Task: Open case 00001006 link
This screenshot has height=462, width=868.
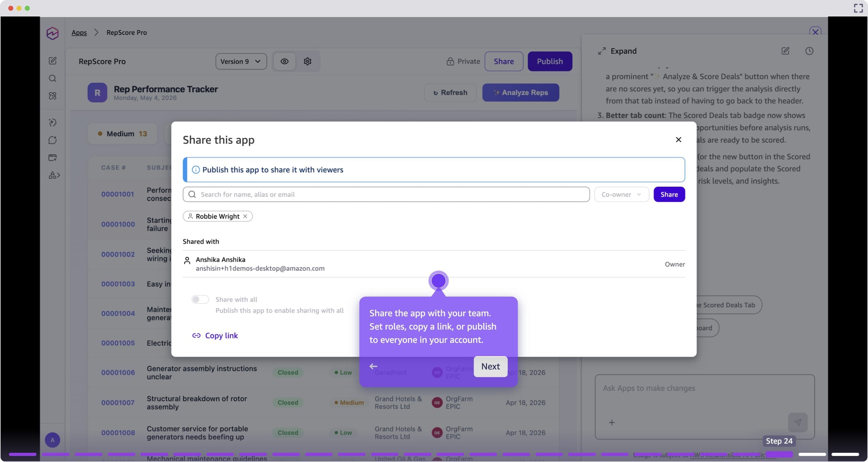Action: tap(118, 372)
